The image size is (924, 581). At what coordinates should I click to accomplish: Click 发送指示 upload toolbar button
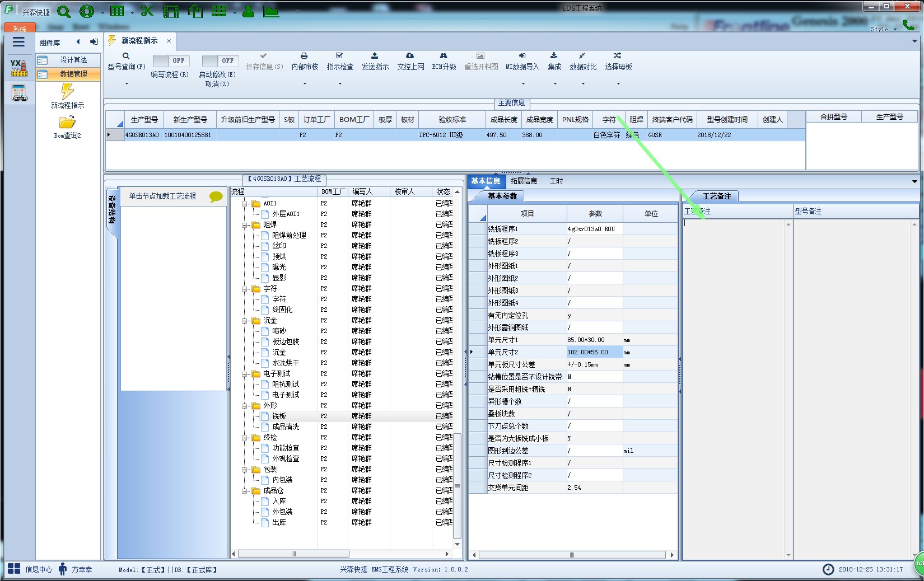[375, 62]
